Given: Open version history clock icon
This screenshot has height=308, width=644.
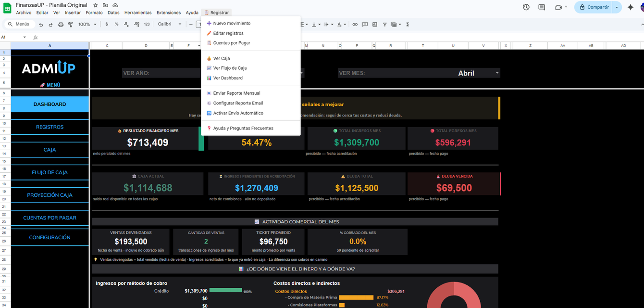Looking at the screenshot, I should coord(526,7).
